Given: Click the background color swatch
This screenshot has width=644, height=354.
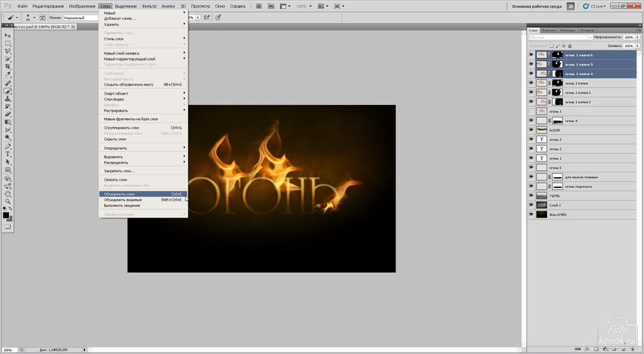Looking at the screenshot, I should pyautogui.click(x=10, y=218).
